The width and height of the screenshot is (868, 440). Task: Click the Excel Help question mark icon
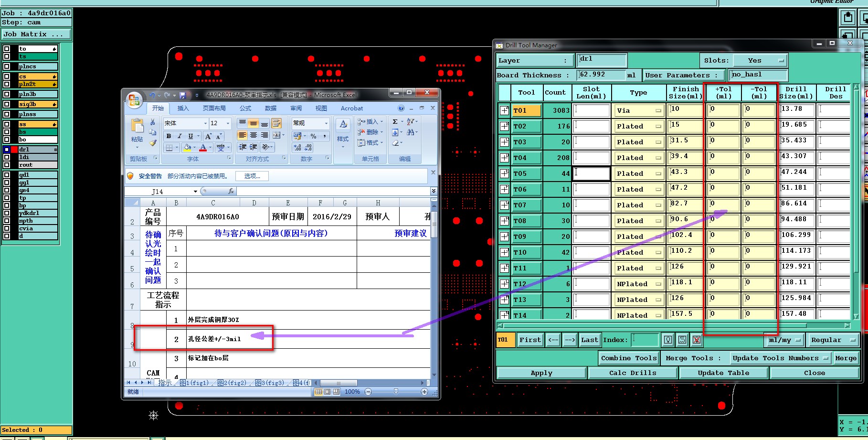coord(402,108)
